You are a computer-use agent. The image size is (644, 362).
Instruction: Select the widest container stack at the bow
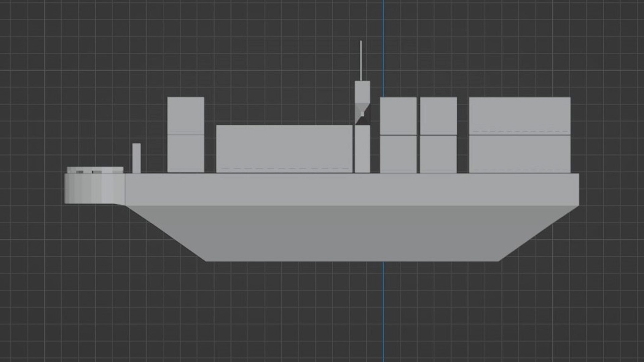click(x=520, y=135)
